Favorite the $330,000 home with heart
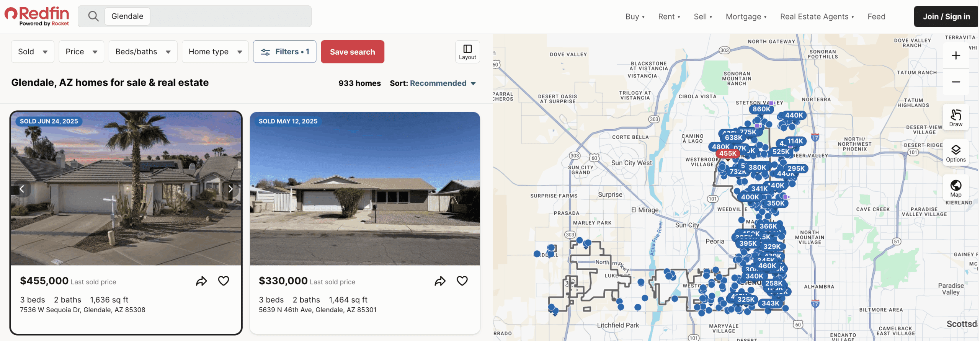The image size is (980, 341). point(462,281)
